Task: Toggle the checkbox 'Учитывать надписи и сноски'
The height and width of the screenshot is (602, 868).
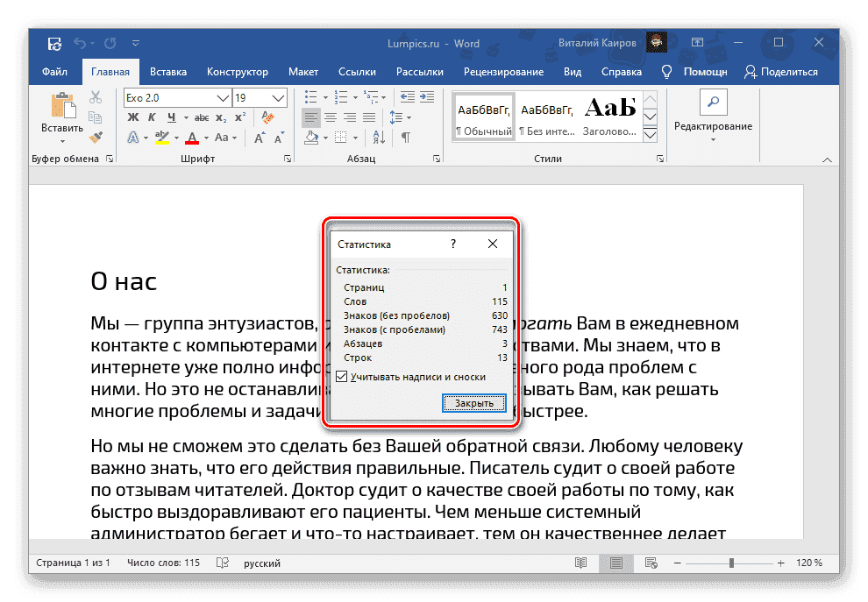Action: 340,376
